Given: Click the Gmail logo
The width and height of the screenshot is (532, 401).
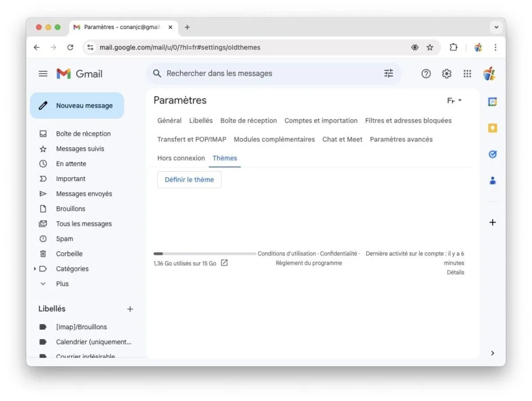Looking at the screenshot, I should (x=79, y=74).
